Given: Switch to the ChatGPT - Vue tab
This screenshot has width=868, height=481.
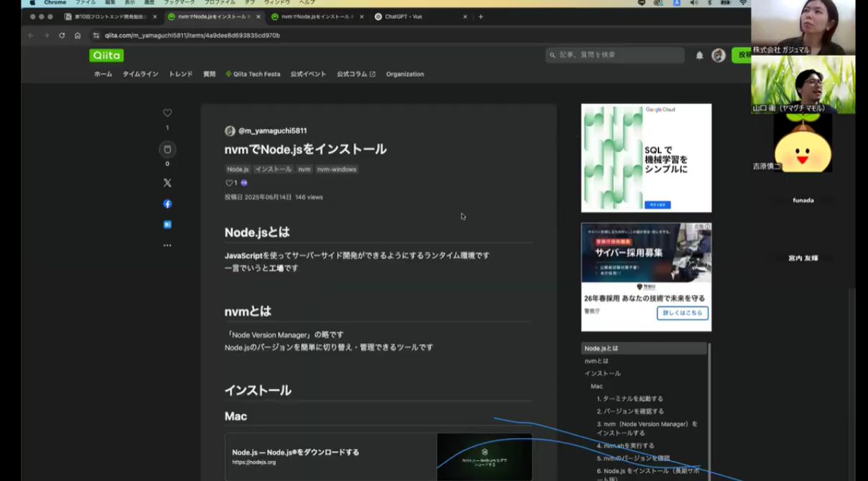Looking at the screenshot, I should pos(419,16).
